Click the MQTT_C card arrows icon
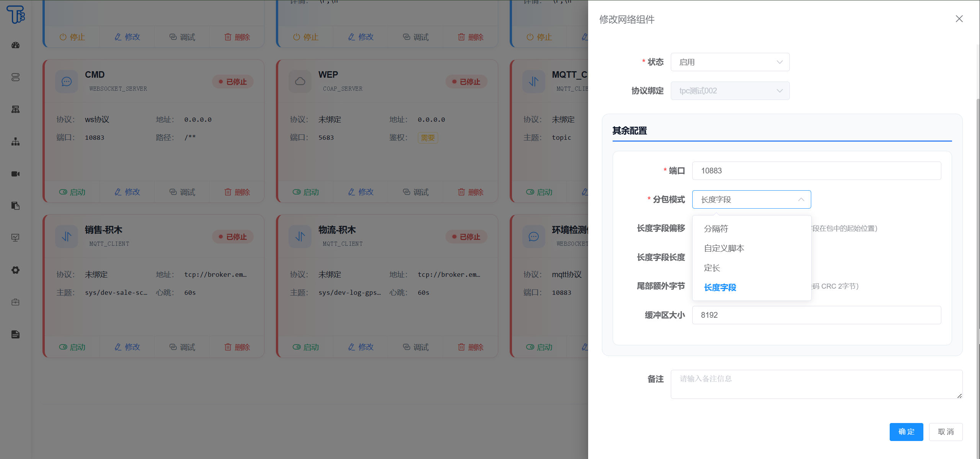The height and width of the screenshot is (459, 980). point(533,82)
